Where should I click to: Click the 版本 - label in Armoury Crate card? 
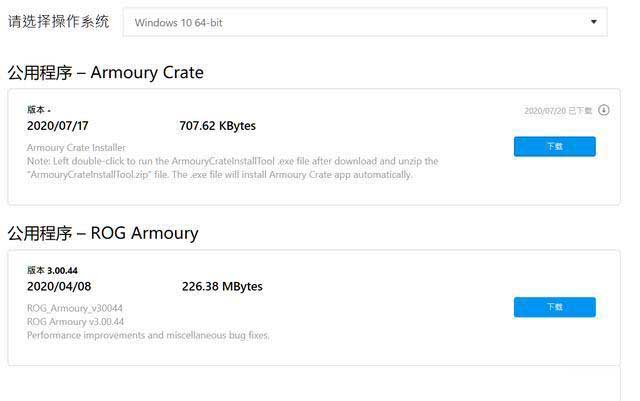pos(39,109)
